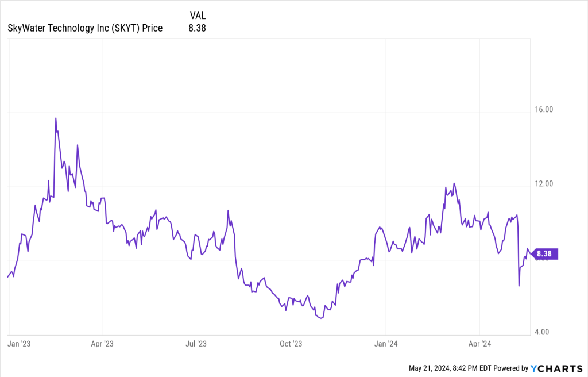Click the Jul '23 x-axis label
This screenshot has height=377, width=588.
click(196, 344)
